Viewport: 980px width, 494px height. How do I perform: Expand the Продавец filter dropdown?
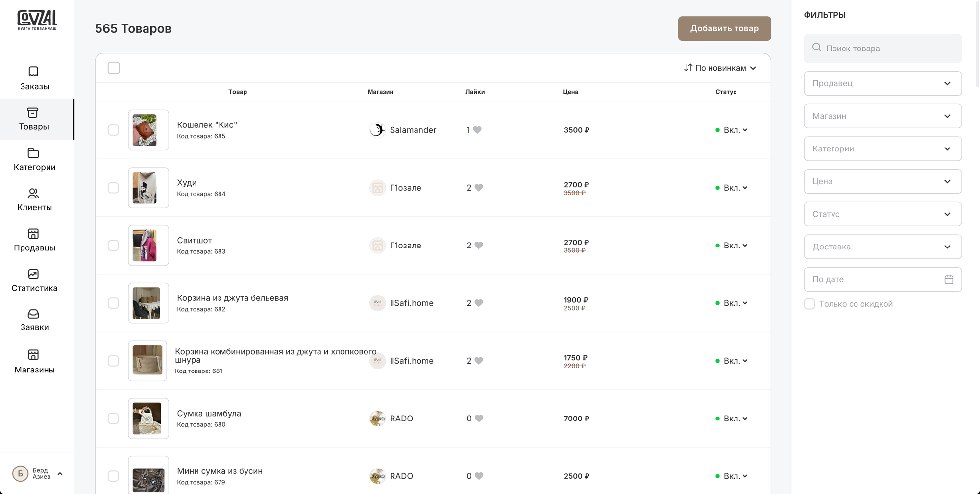(882, 83)
